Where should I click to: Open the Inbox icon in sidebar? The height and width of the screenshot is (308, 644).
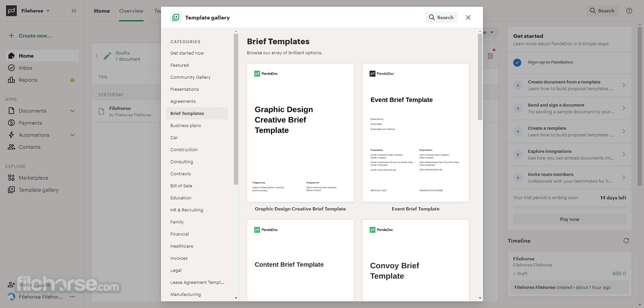(x=12, y=68)
